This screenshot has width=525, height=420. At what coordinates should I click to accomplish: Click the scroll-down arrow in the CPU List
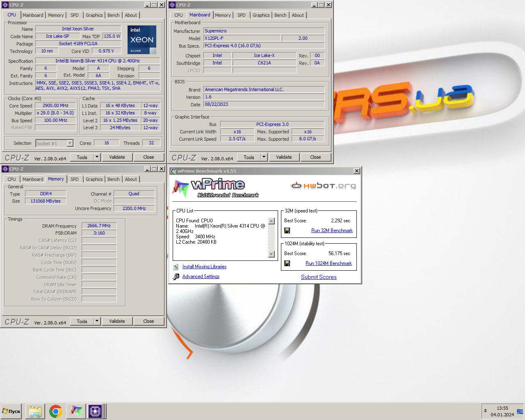coord(272,254)
